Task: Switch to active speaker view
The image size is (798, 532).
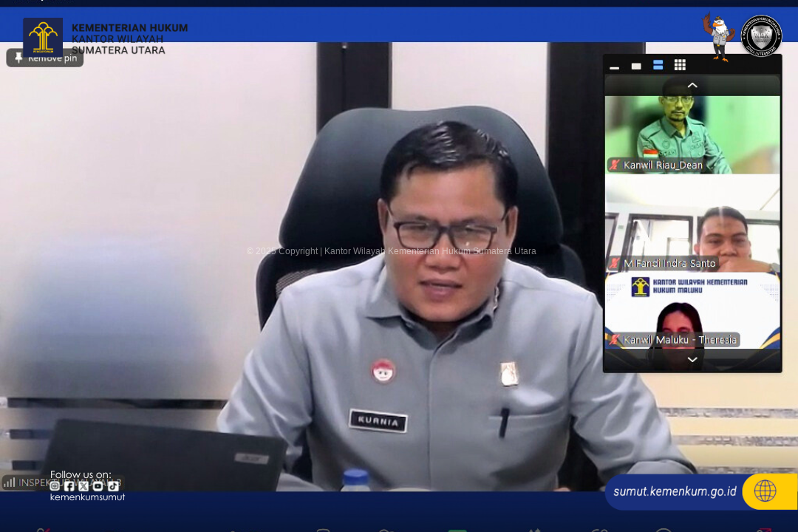Action: coord(636,66)
